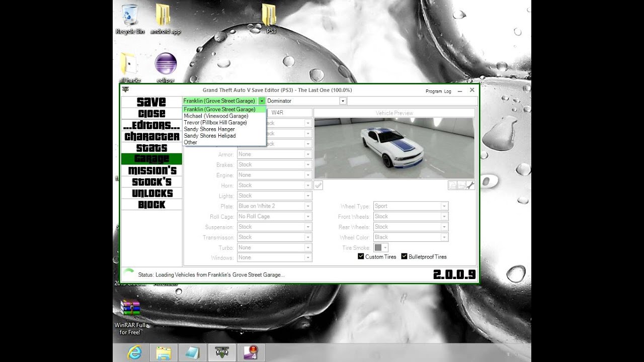Choose Other from the garage list
Image resolution: width=644 pixels, height=362 pixels.
click(x=224, y=142)
